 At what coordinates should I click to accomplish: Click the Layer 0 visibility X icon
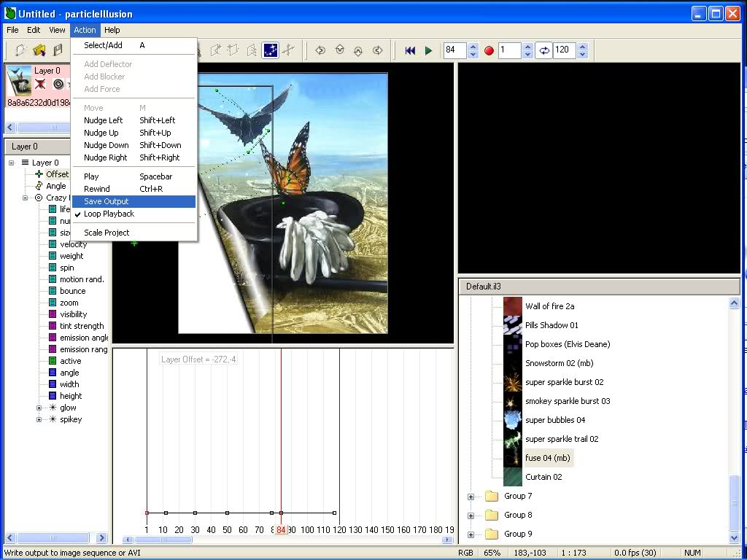click(x=40, y=84)
